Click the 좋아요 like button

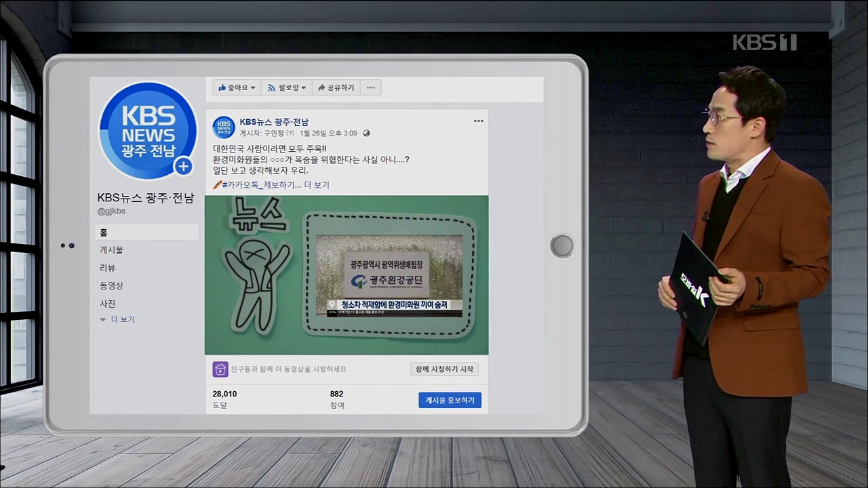(x=237, y=87)
